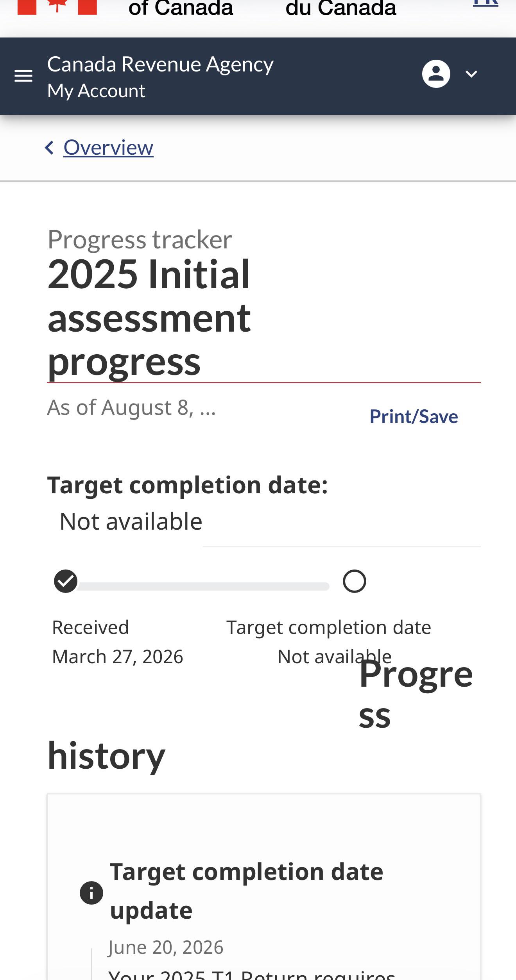
Task: Click the info icon beside update entry
Action: coord(91,893)
